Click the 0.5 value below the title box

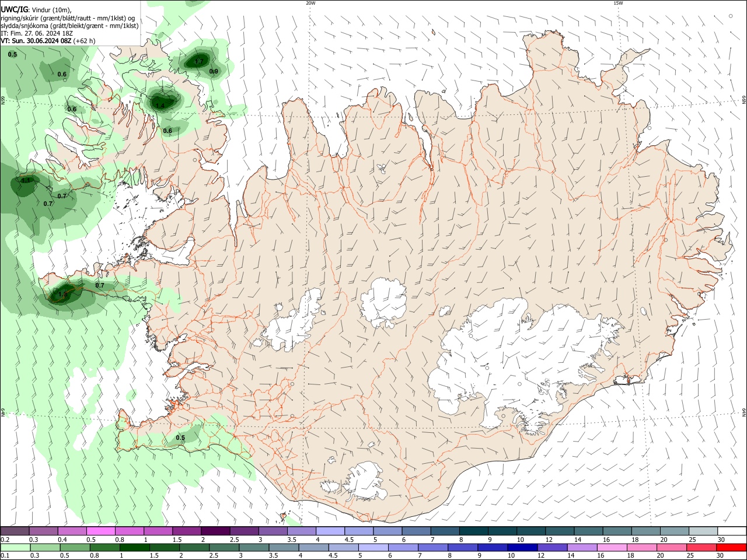(12, 54)
